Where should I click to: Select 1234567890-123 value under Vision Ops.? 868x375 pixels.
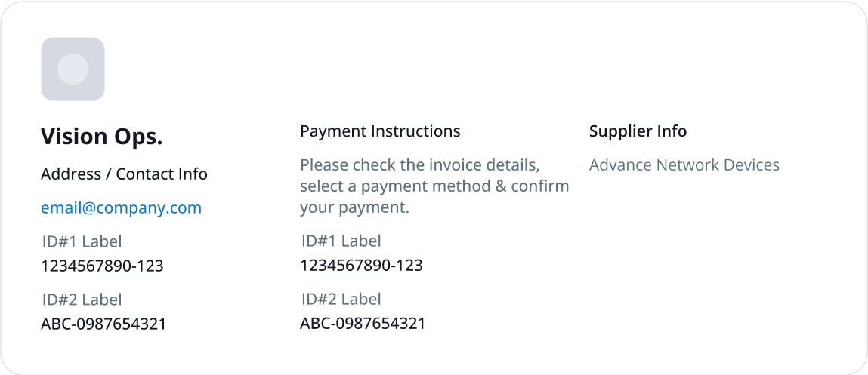(x=103, y=266)
